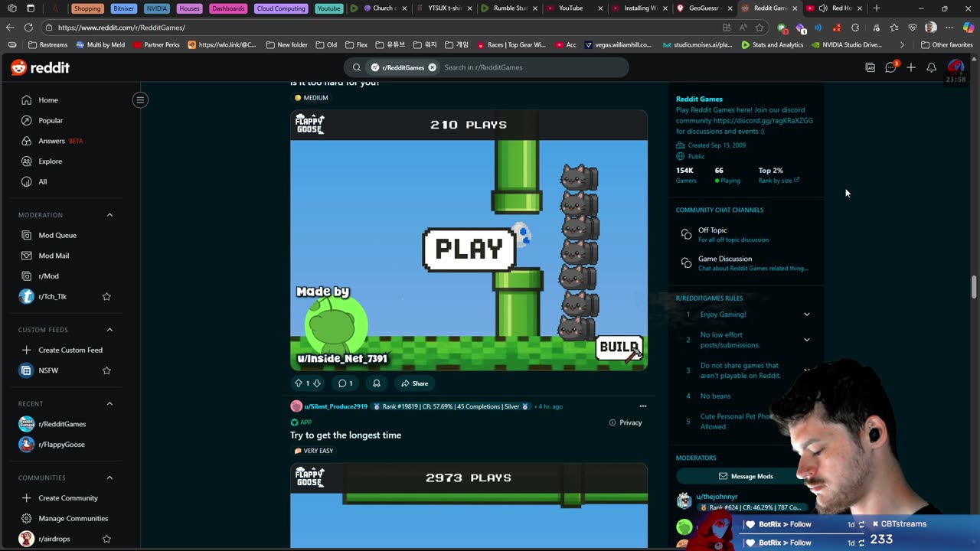Open the advertise icon in Reddit header
Screen dimensions: 980x551
[x=871, y=67]
